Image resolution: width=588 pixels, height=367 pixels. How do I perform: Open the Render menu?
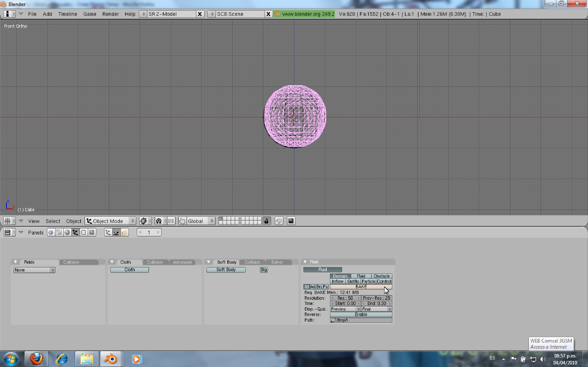click(x=110, y=14)
